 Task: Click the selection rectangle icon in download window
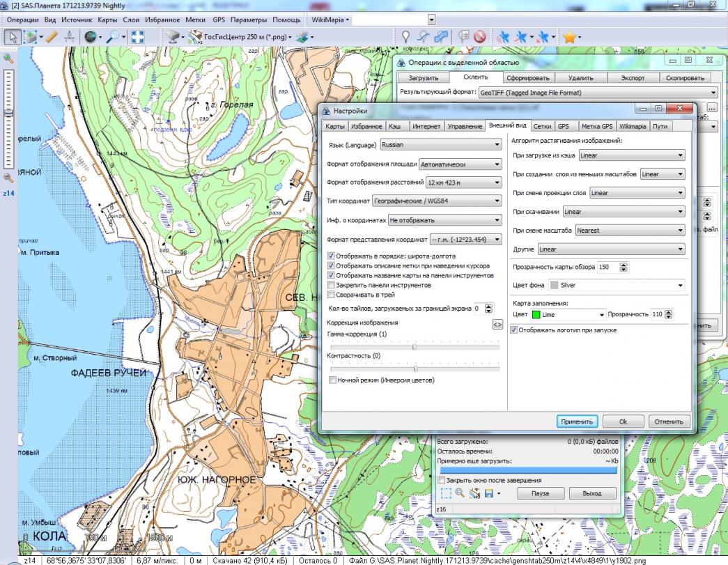[x=447, y=493]
